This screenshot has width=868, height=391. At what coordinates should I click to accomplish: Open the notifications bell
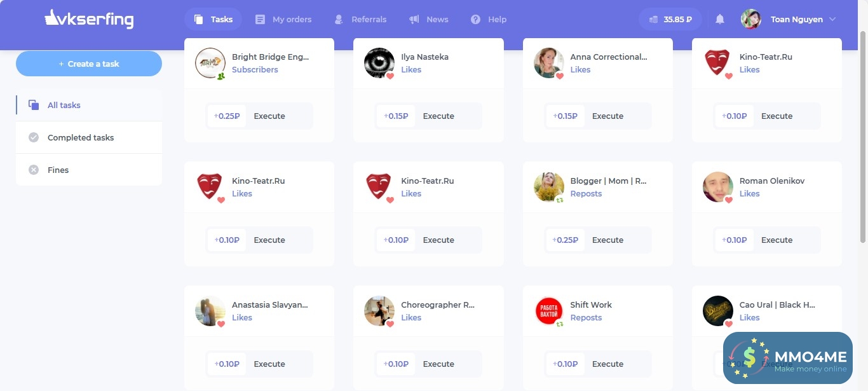[x=720, y=19]
